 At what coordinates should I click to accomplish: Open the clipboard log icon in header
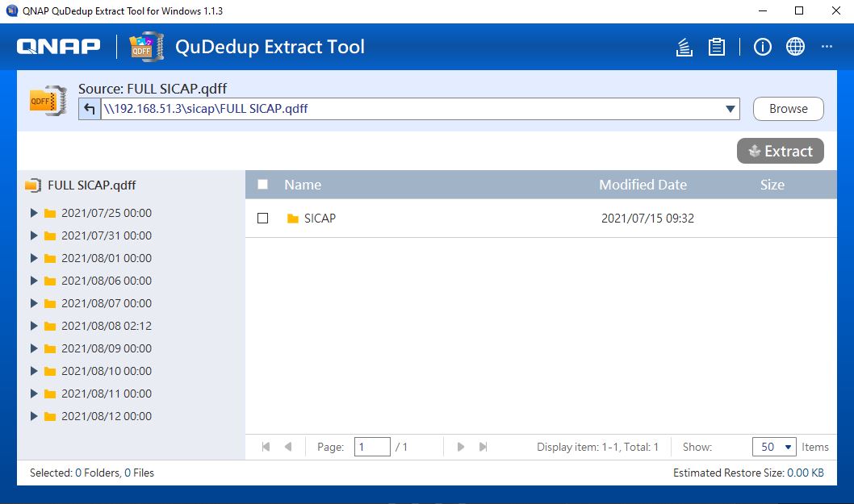click(716, 48)
